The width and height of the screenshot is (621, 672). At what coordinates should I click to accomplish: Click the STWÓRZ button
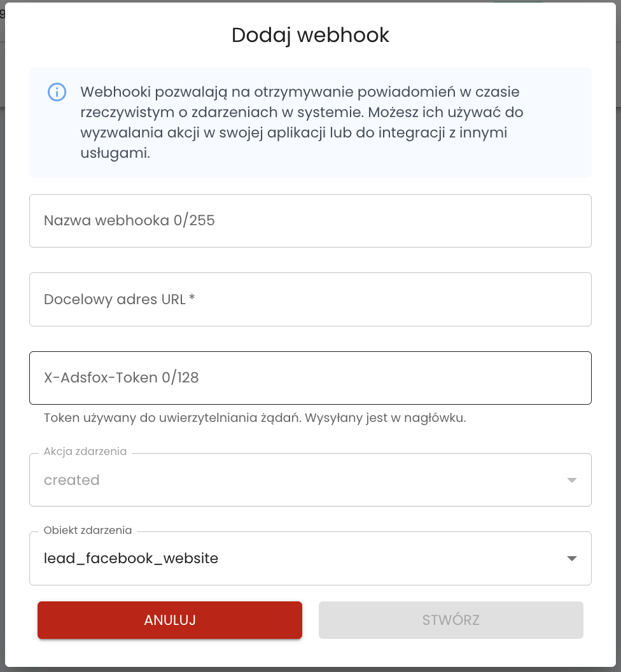(450, 620)
